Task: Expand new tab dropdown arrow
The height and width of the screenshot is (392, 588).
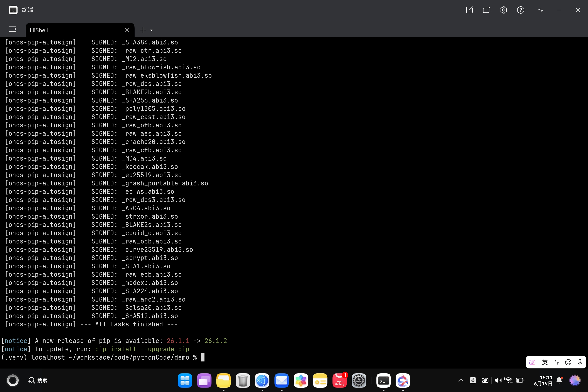Action: 152,30
